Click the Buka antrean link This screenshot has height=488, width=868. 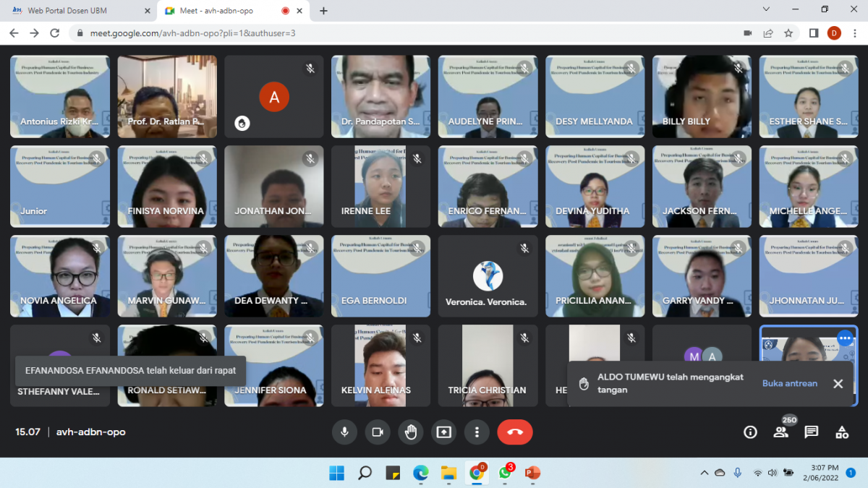(790, 383)
